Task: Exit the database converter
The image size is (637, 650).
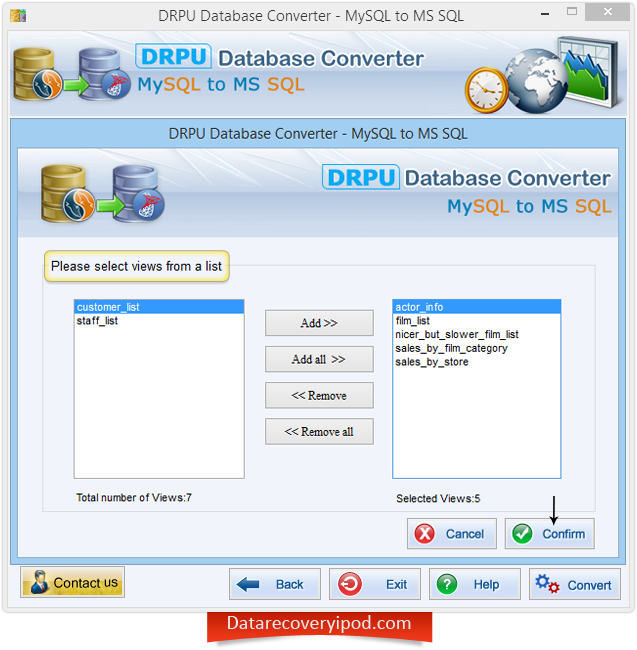Action: pos(375,584)
